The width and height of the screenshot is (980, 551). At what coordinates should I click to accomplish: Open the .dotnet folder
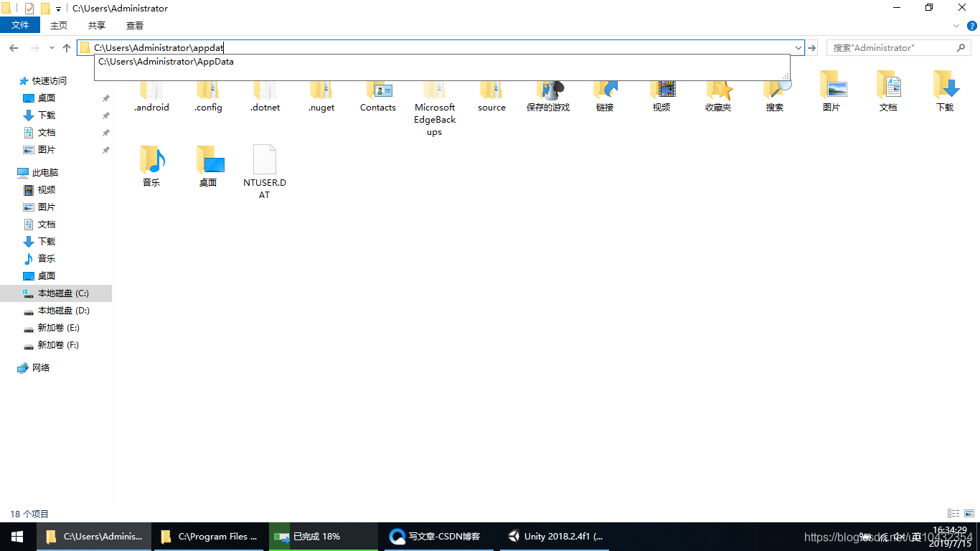click(265, 96)
